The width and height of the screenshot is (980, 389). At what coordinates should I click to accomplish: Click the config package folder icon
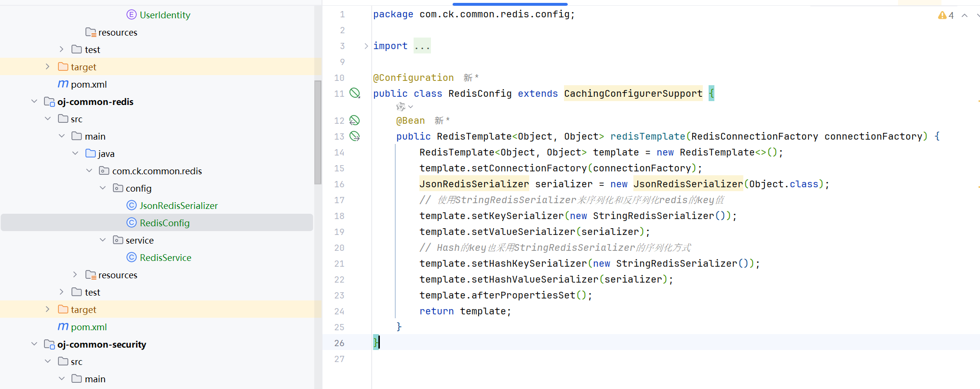click(x=118, y=188)
